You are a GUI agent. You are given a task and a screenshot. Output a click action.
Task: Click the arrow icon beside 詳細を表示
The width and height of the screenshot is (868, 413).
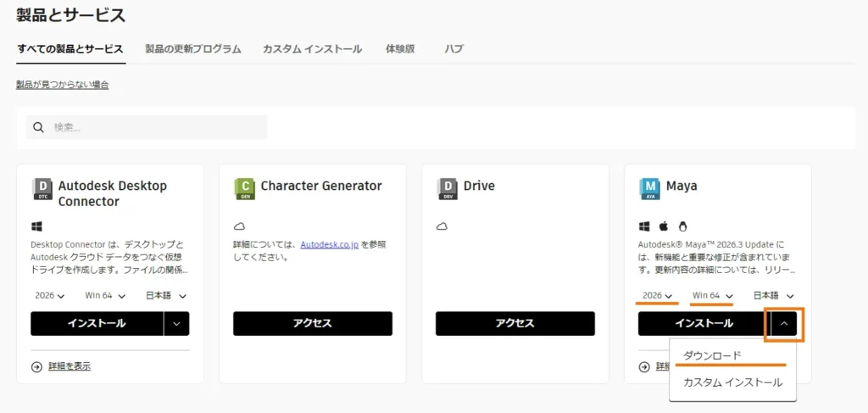tap(36, 366)
